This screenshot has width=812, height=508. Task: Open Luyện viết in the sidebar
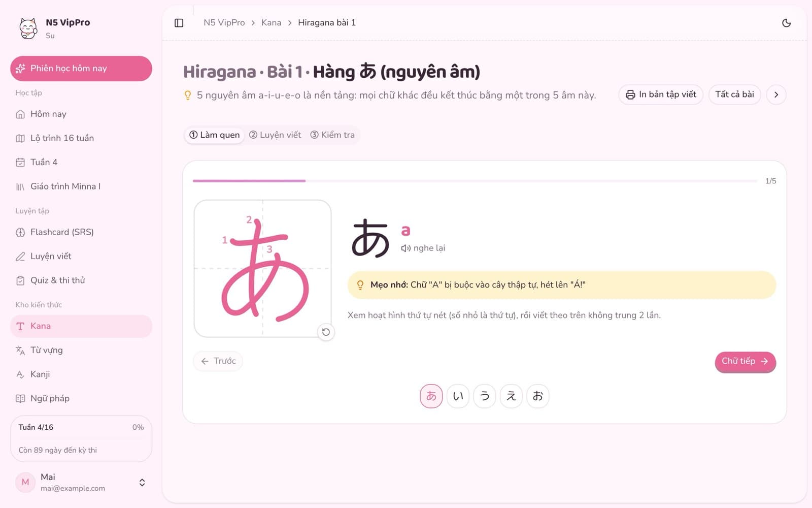point(81,257)
